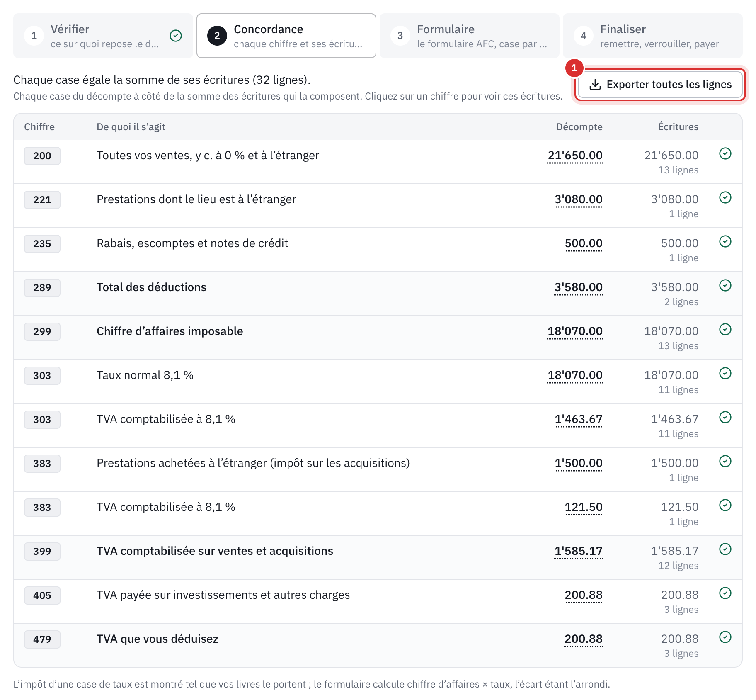Open step 1 Vérifier
The width and height of the screenshot is (756, 700).
point(103,36)
